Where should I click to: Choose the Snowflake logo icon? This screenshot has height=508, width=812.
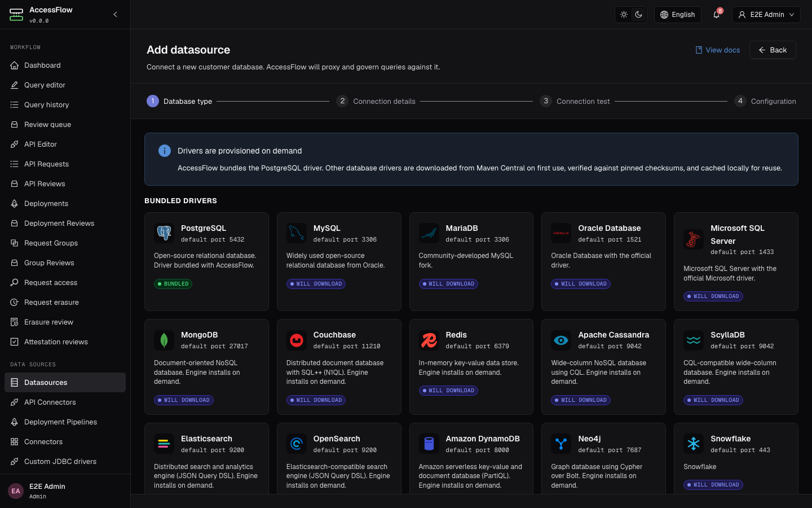pos(694,444)
